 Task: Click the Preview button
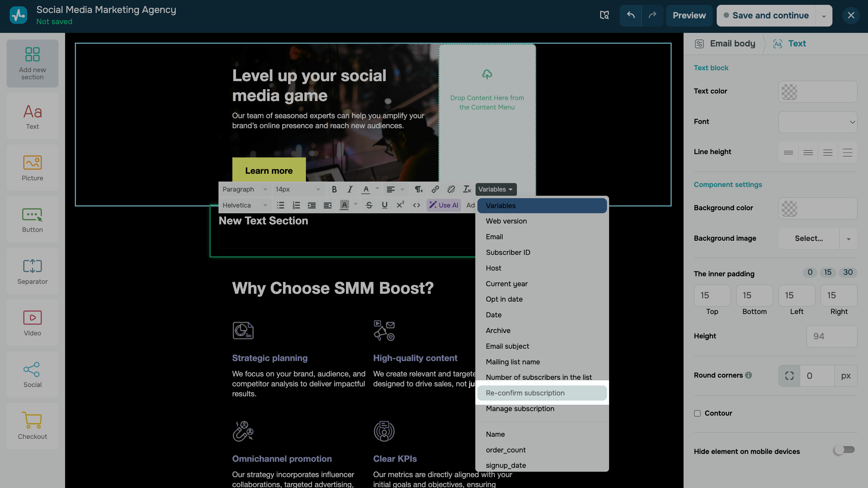pos(689,15)
